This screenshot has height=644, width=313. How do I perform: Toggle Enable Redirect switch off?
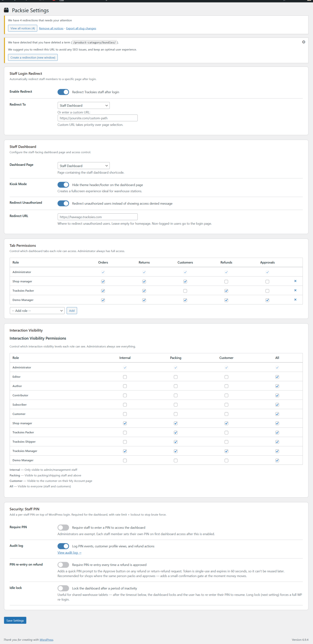point(63,92)
